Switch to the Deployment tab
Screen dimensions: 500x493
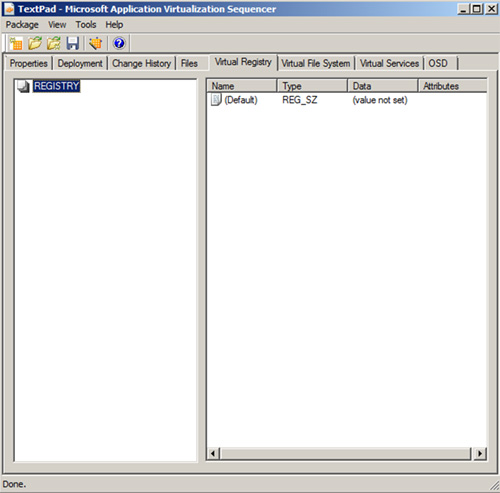point(80,63)
